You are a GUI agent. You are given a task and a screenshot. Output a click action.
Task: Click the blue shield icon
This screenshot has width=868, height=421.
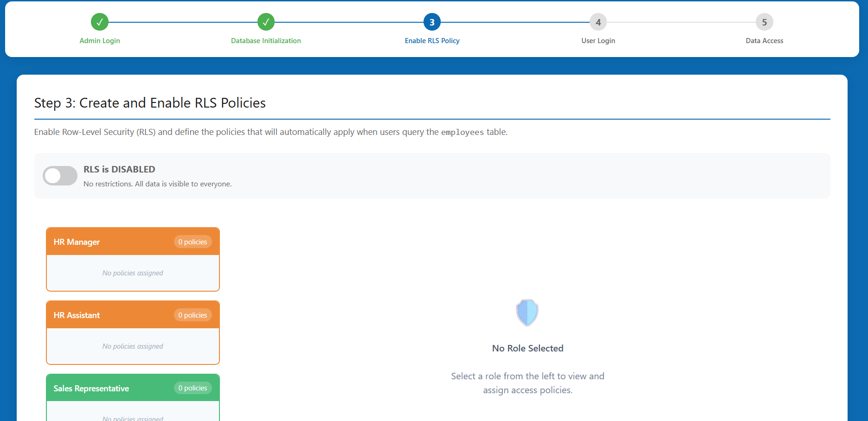tap(527, 313)
